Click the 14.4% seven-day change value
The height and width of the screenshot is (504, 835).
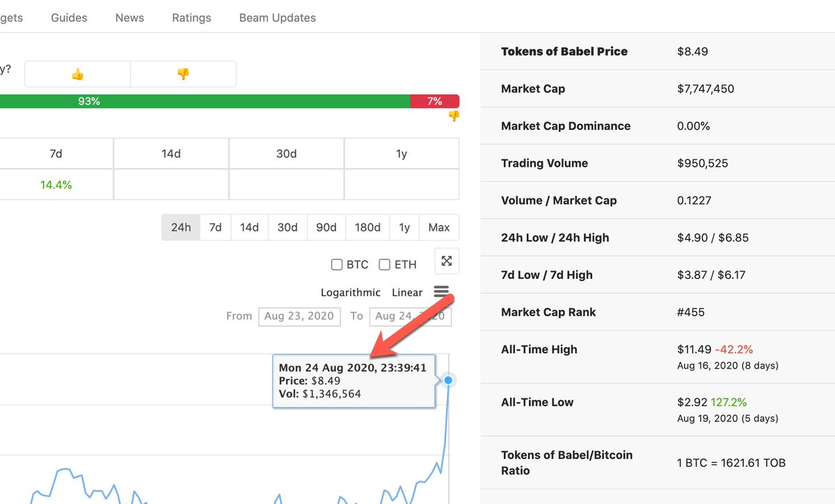(56, 185)
